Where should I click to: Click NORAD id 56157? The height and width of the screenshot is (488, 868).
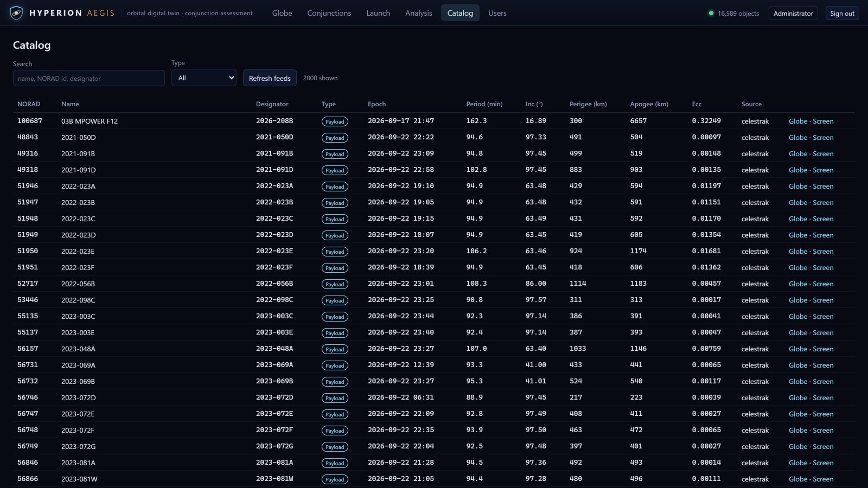pos(28,349)
